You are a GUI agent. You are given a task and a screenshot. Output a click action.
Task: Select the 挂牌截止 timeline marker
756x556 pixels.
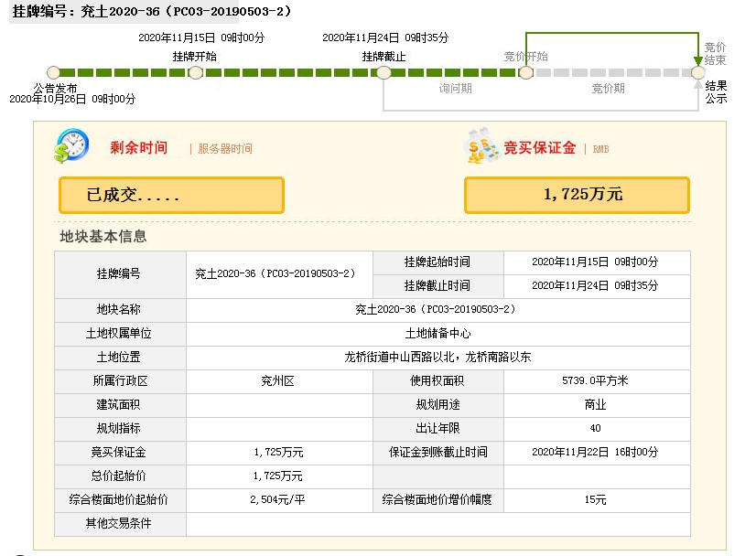pos(383,71)
